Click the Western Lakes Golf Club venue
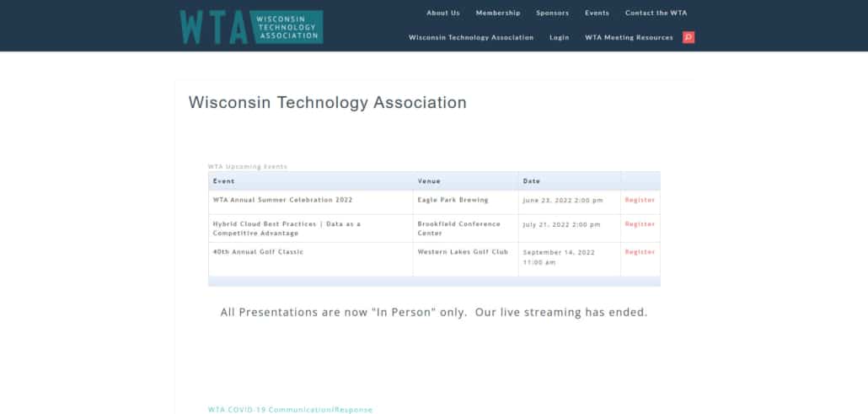Image resolution: width=868 pixels, height=414 pixels. pos(463,252)
